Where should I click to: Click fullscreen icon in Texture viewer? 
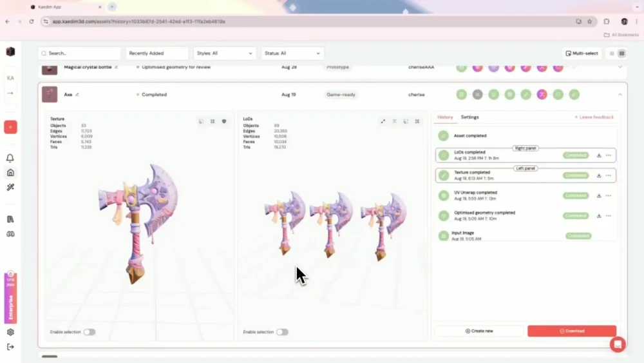click(x=213, y=121)
